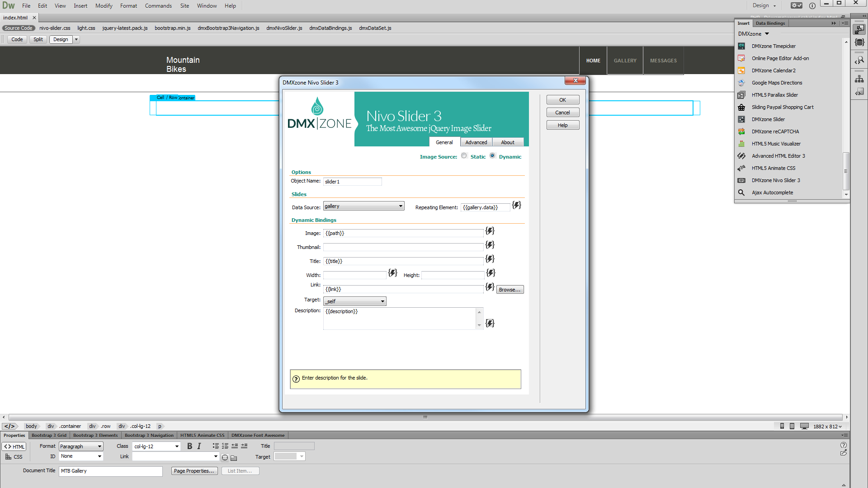This screenshot has height=488, width=868.
Task: Open the Design workspace switcher
Action: click(x=764, y=5)
